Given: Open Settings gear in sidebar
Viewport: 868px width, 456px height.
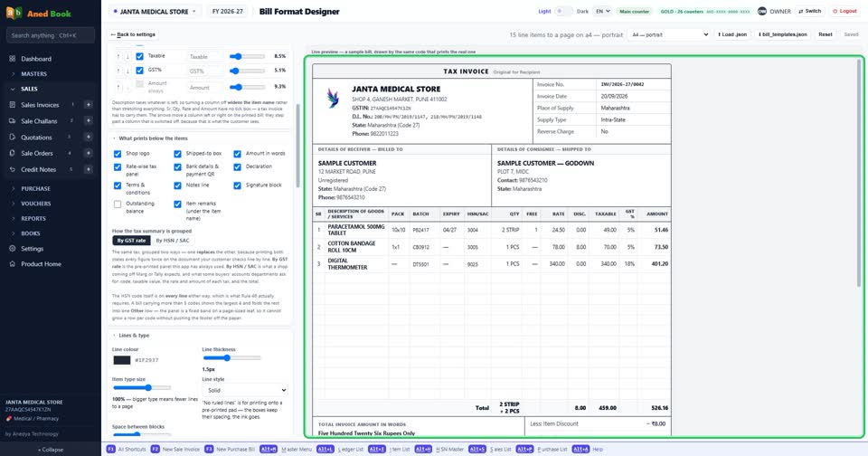Looking at the screenshot, I should [x=12, y=249].
